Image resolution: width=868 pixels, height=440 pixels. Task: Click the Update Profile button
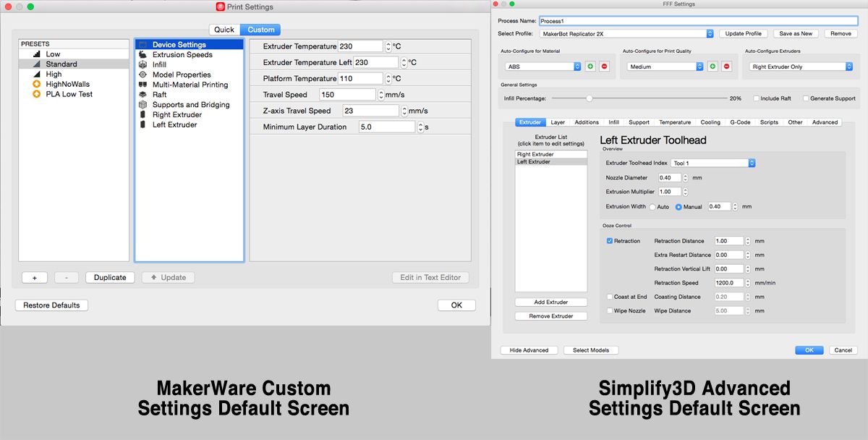(743, 34)
